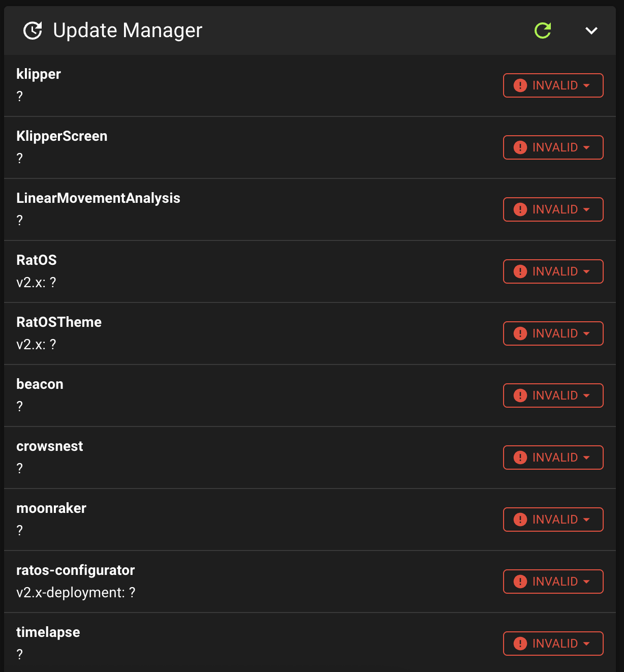This screenshot has height=672, width=624.
Task: Click the error icon for moonraker
Action: (520, 520)
